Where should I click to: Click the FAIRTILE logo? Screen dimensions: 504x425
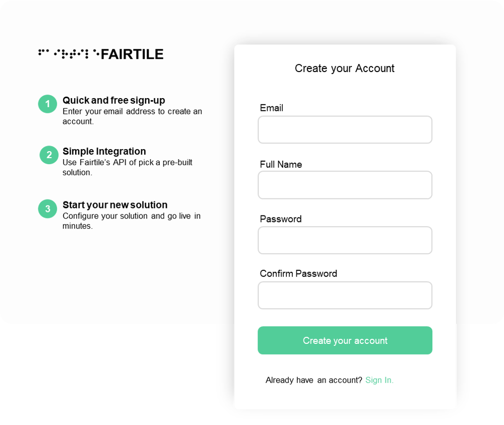click(101, 54)
